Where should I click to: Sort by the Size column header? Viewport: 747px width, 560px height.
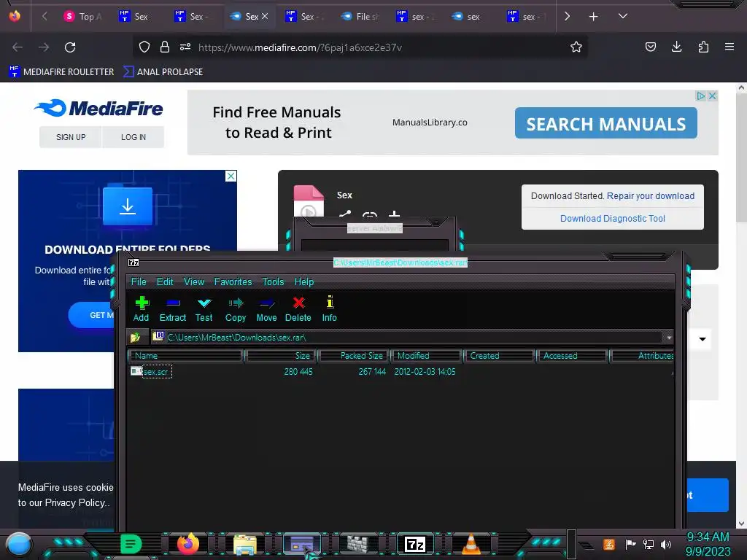(281, 356)
